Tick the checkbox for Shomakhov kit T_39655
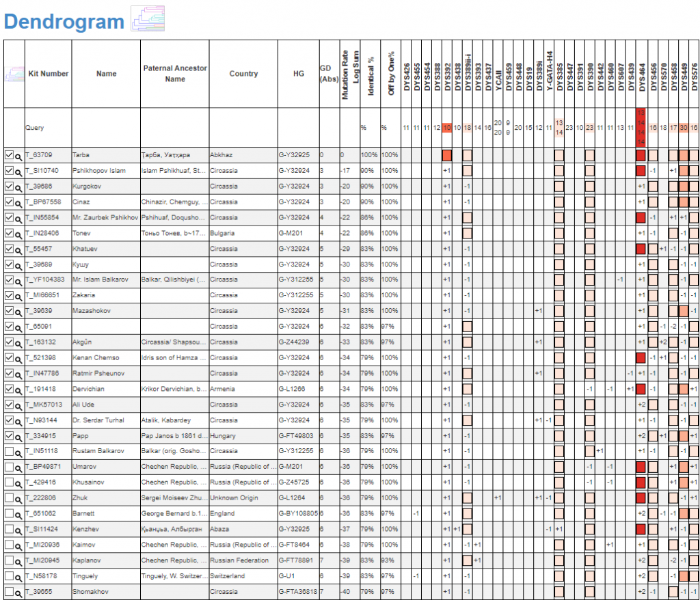Image resolution: width=700 pixels, height=600 pixels. click(x=9, y=592)
